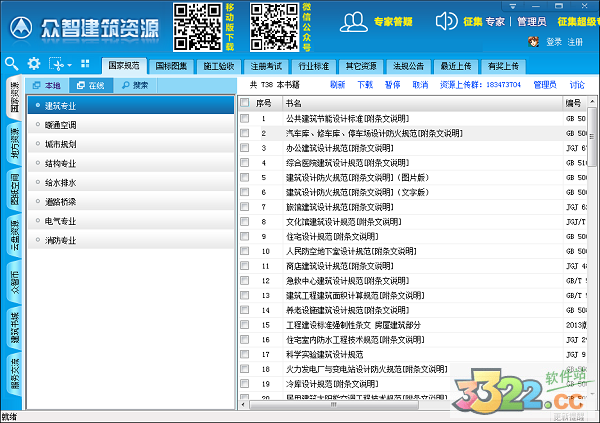Click the four-square grid view icon
600x423 pixels.
pyautogui.click(x=84, y=63)
